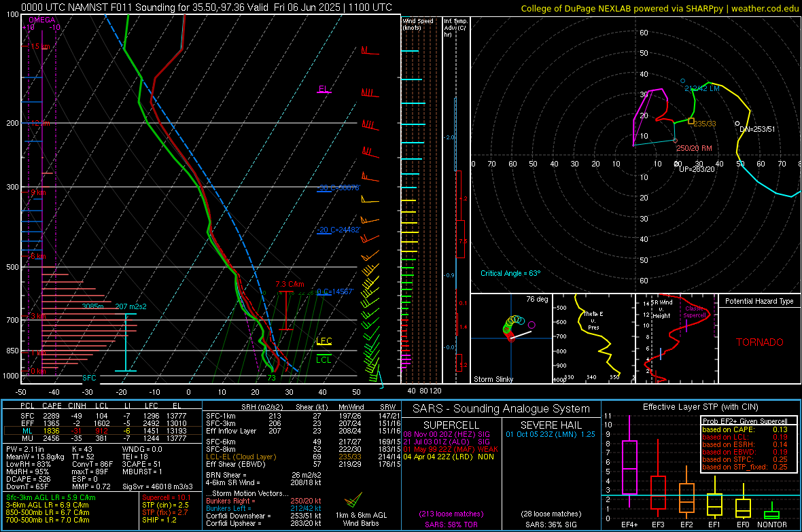Click the College of DuPage NEXLAB credit text

pos(659,8)
